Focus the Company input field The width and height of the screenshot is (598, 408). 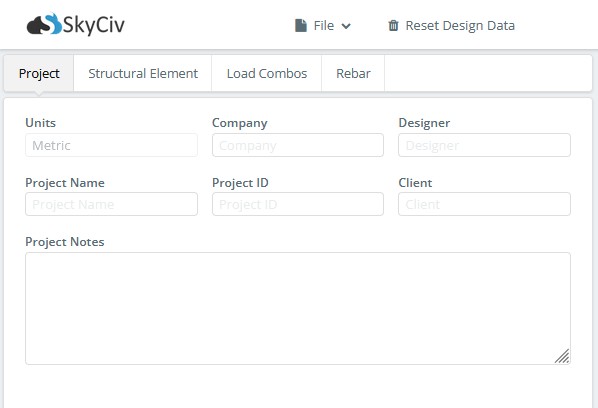click(x=298, y=145)
